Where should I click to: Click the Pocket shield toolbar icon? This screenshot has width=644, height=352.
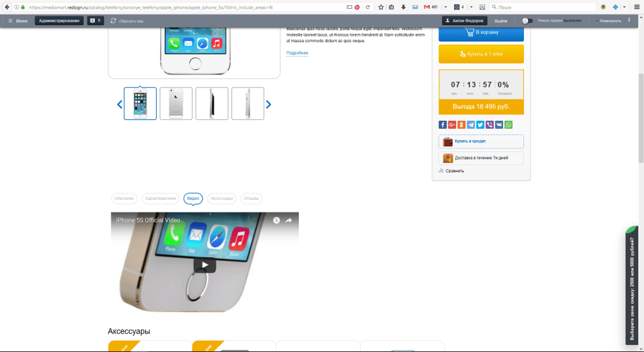pos(482,7)
